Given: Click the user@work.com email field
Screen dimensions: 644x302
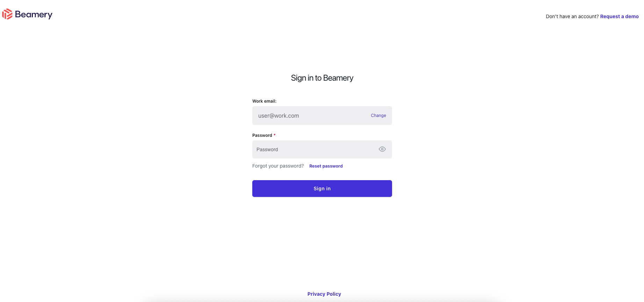Looking at the screenshot, I should click(322, 116).
